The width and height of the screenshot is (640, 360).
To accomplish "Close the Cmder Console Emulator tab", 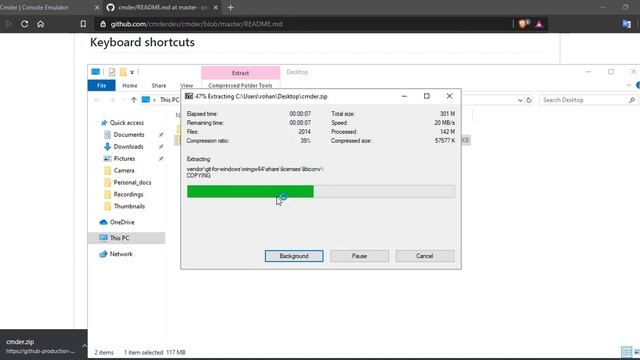I will (x=97, y=7).
